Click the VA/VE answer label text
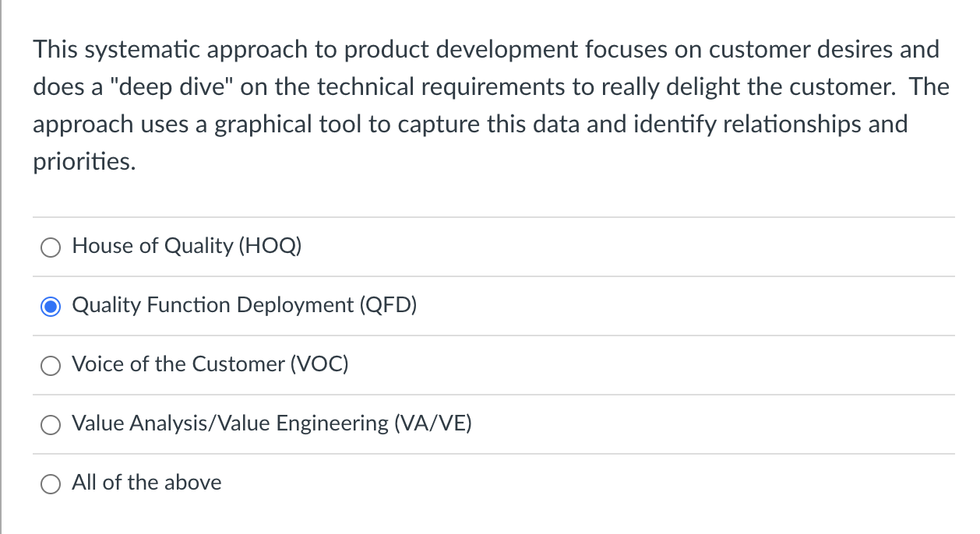The height and width of the screenshot is (534, 980). pyautogui.click(x=272, y=423)
